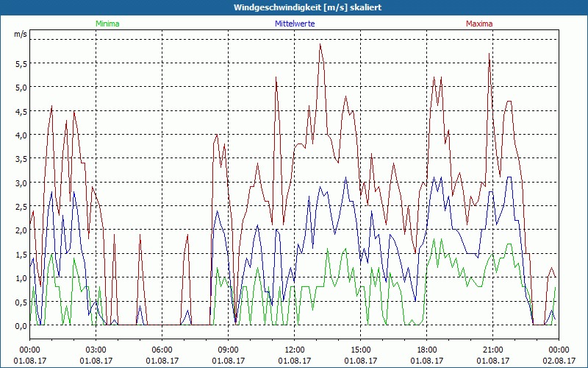Click the 03:00 time axis label
Viewport: 588px width, 368px height.
tap(96, 350)
